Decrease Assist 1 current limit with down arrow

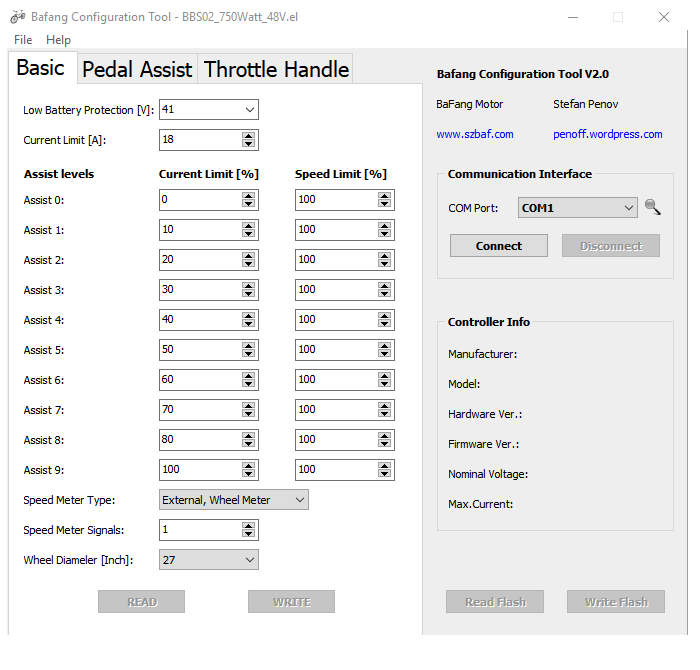point(248,234)
